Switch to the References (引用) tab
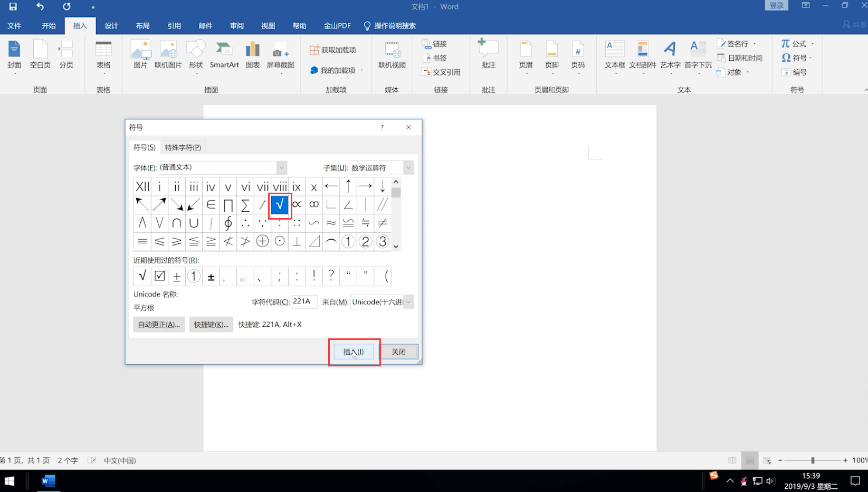 174,26
